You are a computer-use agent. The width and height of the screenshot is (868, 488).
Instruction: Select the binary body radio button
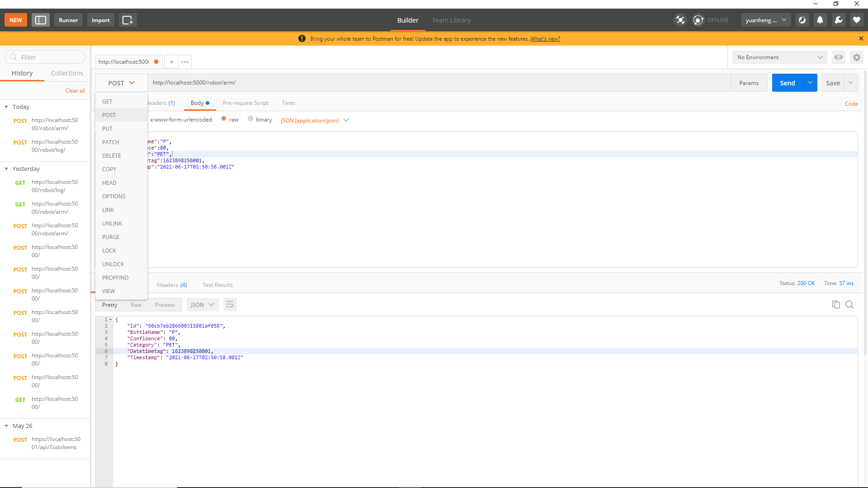click(x=250, y=119)
